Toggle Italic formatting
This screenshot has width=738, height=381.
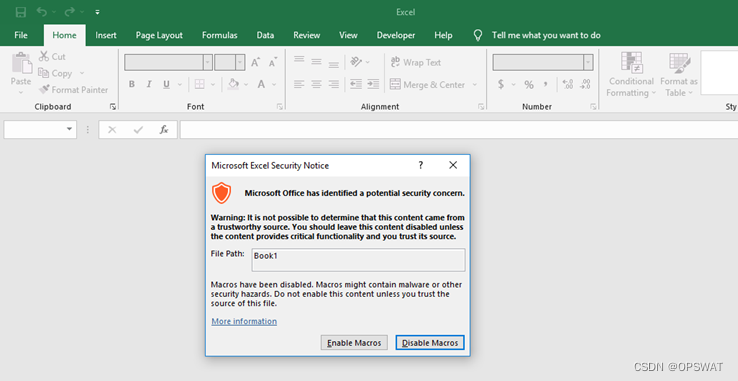pyautogui.click(x=149, y=84)
